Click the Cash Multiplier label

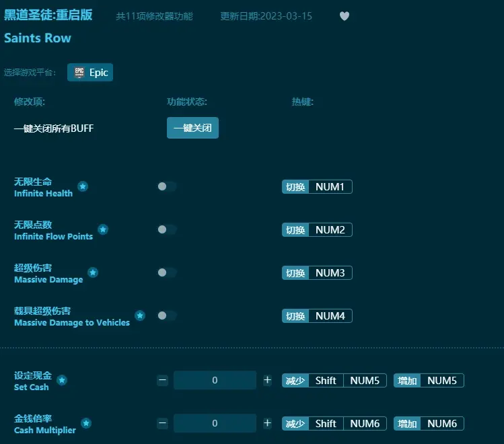tap(45, 430)
